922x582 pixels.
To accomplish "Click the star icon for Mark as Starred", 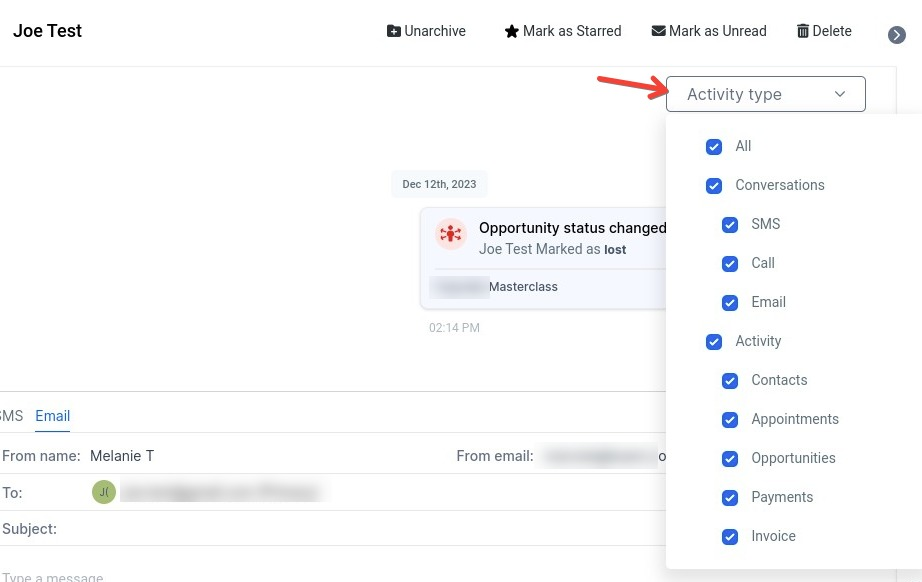I will (x=512, y=31).
